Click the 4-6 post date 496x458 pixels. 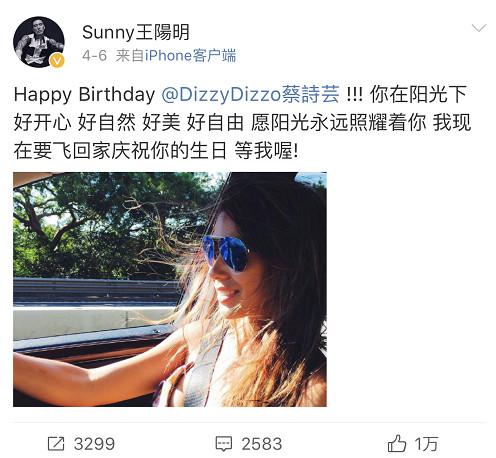coord(94,55)
